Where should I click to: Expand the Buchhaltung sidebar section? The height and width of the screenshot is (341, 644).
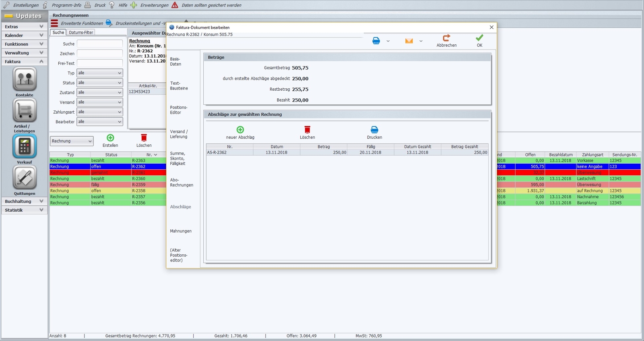tap(25, 201)
